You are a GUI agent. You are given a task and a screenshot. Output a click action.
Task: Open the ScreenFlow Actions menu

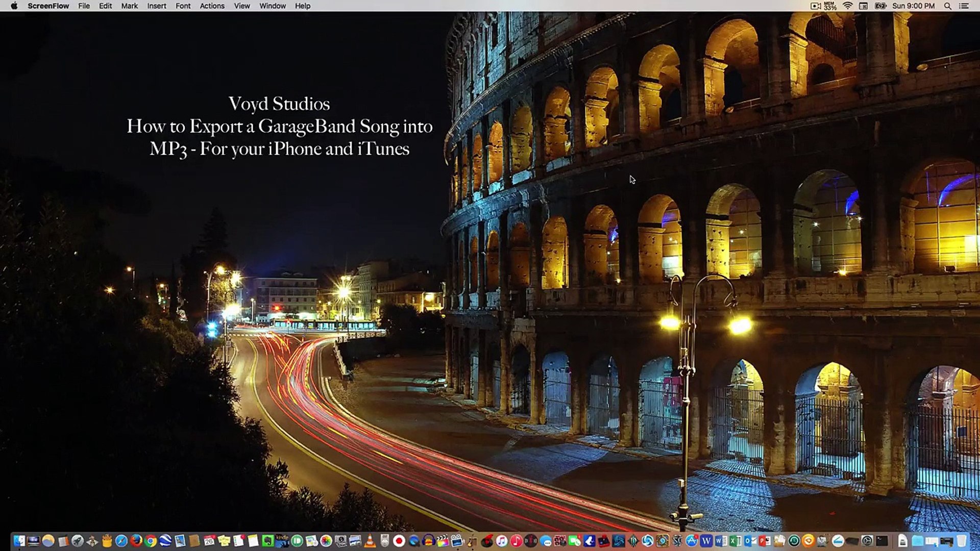(212, 6)
